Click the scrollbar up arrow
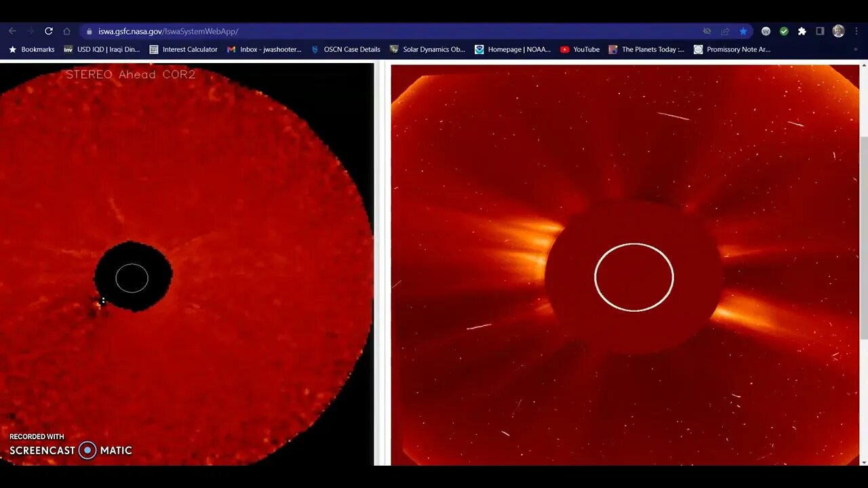The width and height of the screenshot is (868, 488). tap(863, 66)
